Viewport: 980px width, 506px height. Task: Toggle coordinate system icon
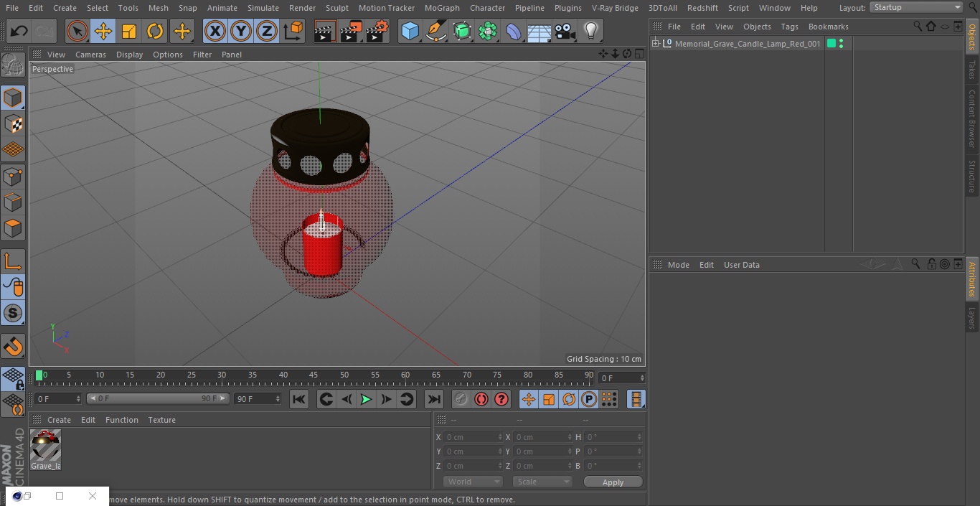pos(293,31)
